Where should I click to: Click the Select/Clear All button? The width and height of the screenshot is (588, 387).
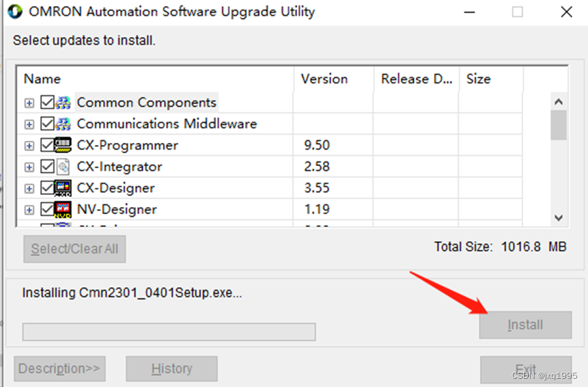(74, 249)
